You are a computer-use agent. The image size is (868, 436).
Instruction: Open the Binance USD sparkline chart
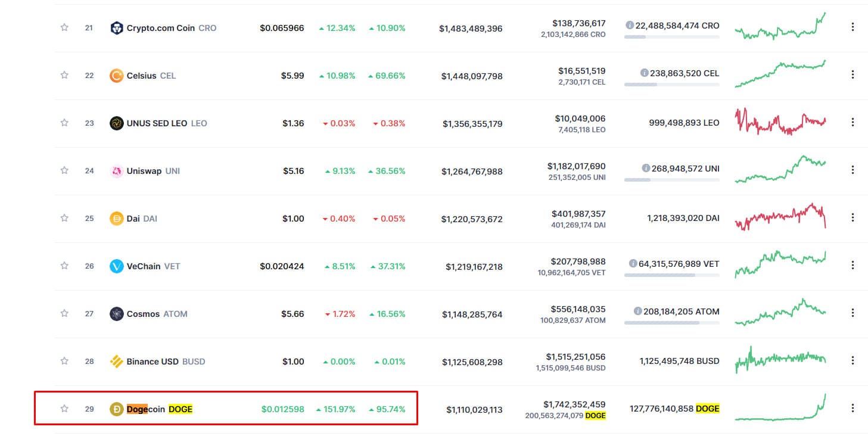click(780, 360)
